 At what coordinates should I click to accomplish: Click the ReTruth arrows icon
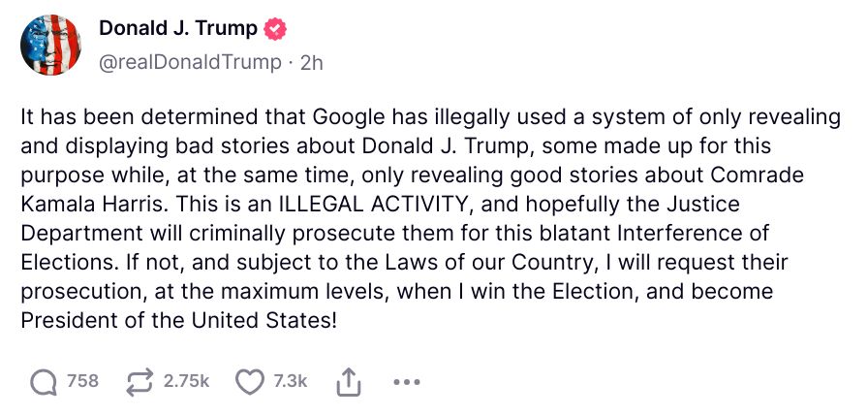141,383
